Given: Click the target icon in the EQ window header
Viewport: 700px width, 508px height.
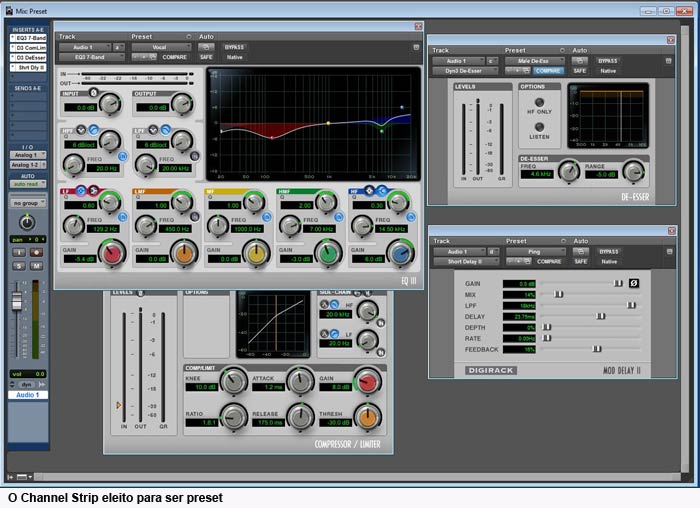Looking at the screenshot, I should tap(416, 47).
